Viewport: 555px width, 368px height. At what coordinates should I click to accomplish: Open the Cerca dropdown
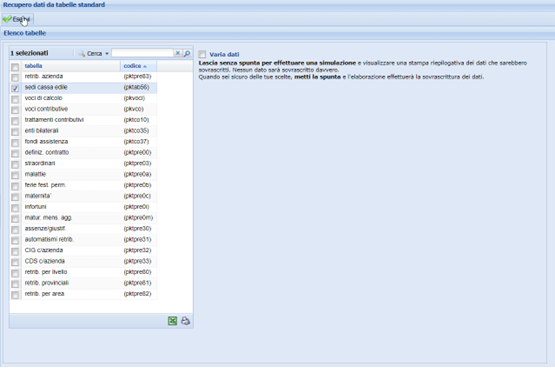pos(93,53)
